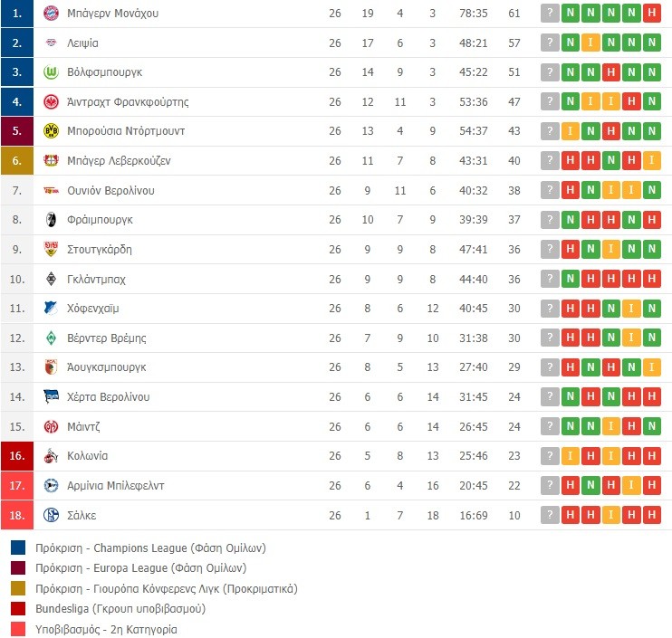672x638 pixels.
Task: Click the last orange I result for Άουγκσμπουργκ
Action: (651, 367)
